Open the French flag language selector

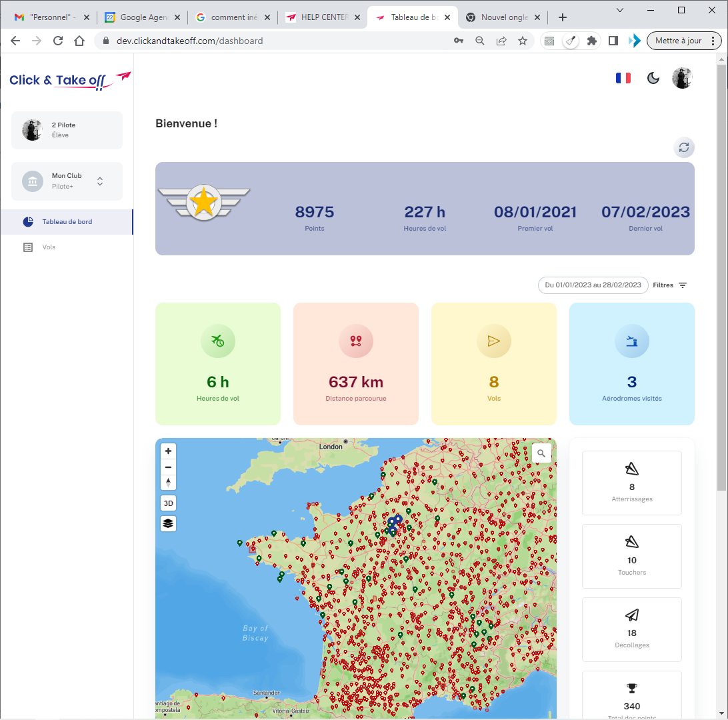623,78
